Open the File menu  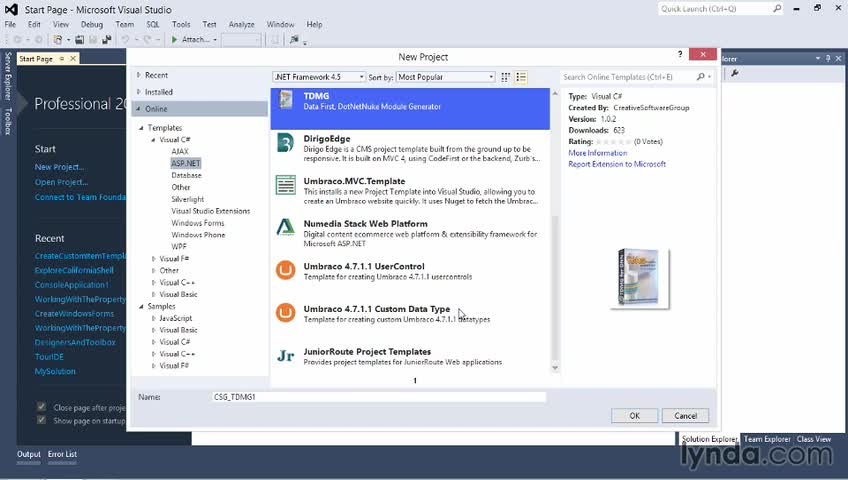pos(10,24)
